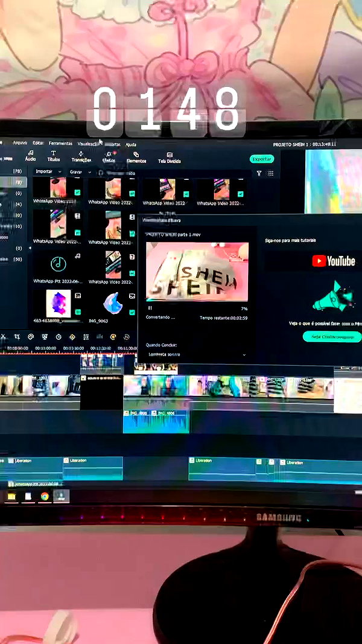Click the green Exportar button
The height and width of the screenshot is (644, 362).
261,159
